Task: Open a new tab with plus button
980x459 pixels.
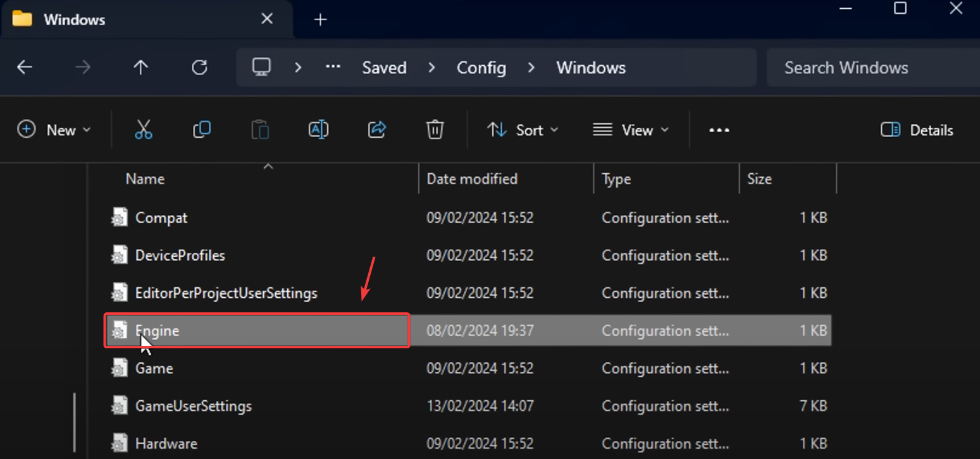Action: [x=321, y=20]
